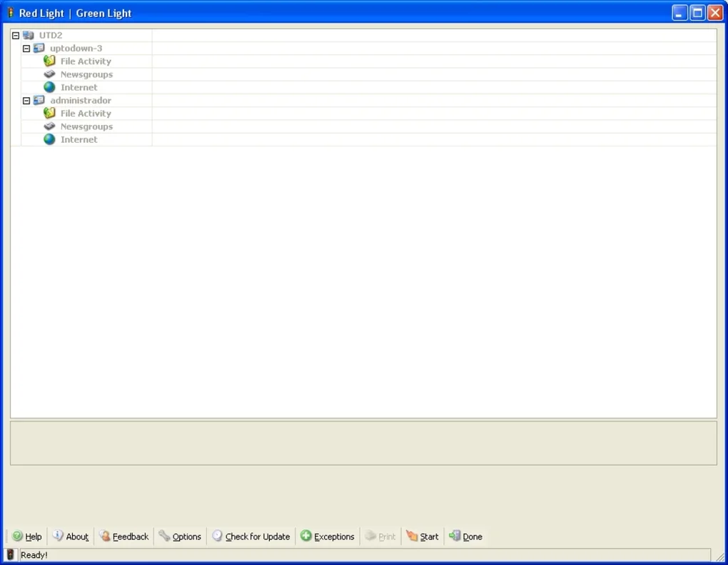Close the Red Light Green Light window
Image resolution: width=728 pixels, height=565 pixels.
click(x=715, y=13)
